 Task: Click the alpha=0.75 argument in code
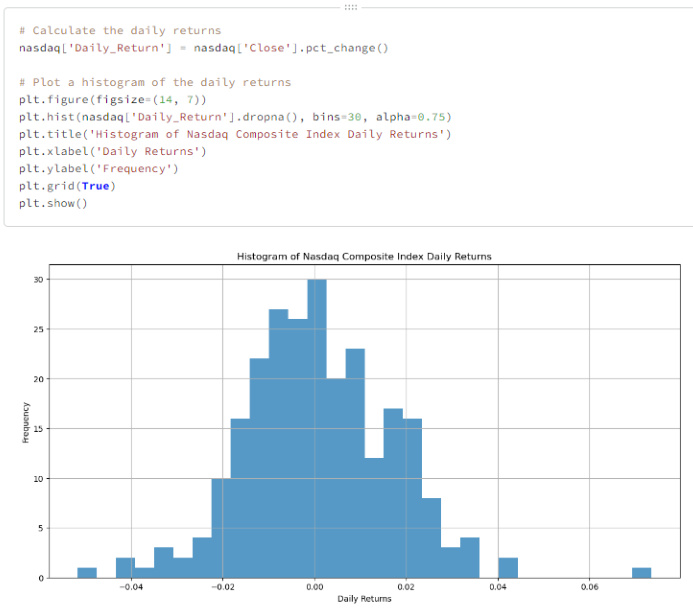pos(412,116)
